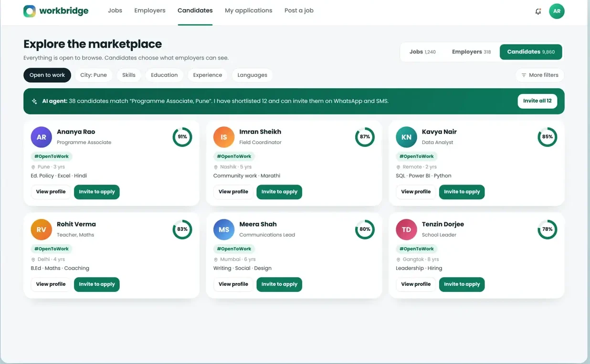This screenshot has height=364, width=590.
Task: View Imran Sheikh's profile
Action: 233,192
